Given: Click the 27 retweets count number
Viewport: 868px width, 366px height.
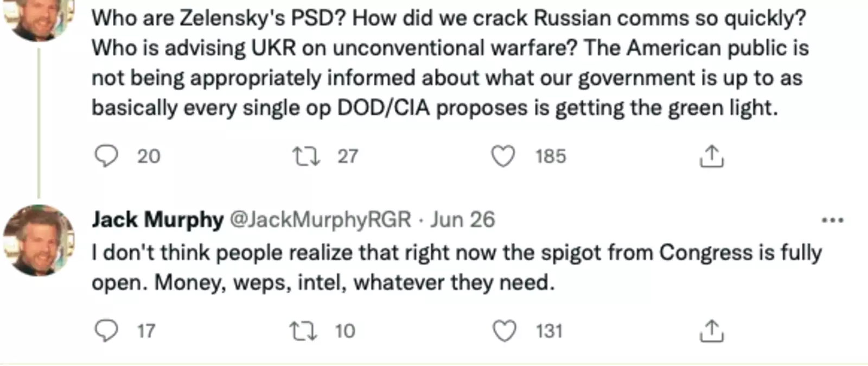Looking at the screenshot, I should coord(348,156).
